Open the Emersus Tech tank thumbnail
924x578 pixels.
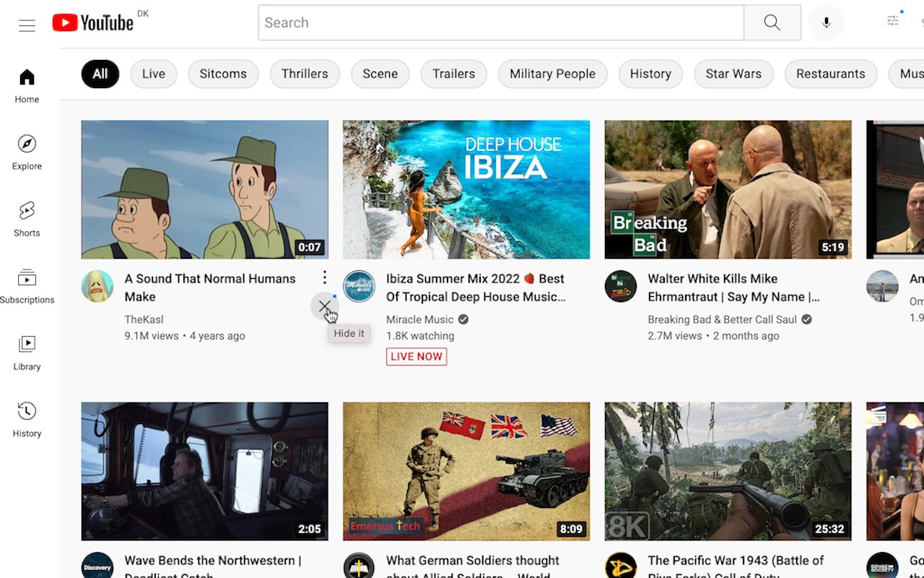tap(466, 471)
